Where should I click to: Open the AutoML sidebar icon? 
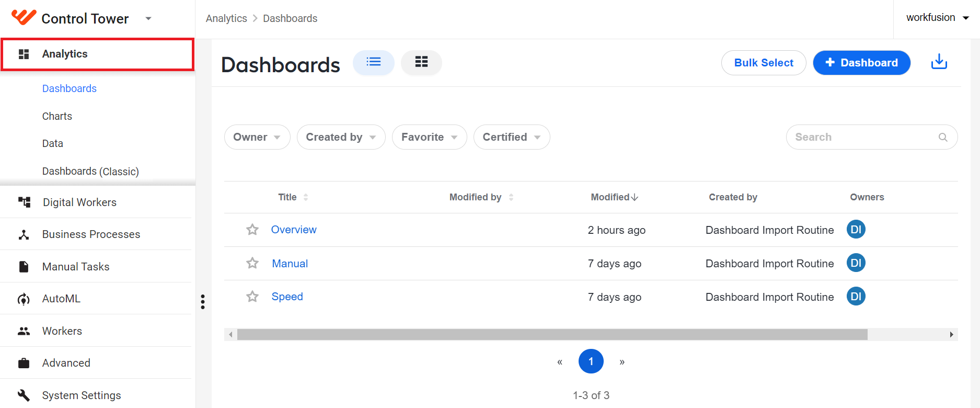coord(24,299)
